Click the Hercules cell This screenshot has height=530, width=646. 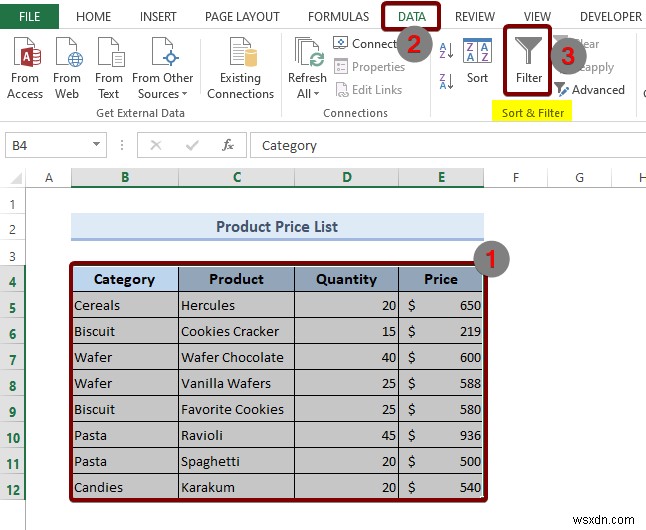pyautogui.click(x=236, y=305)
